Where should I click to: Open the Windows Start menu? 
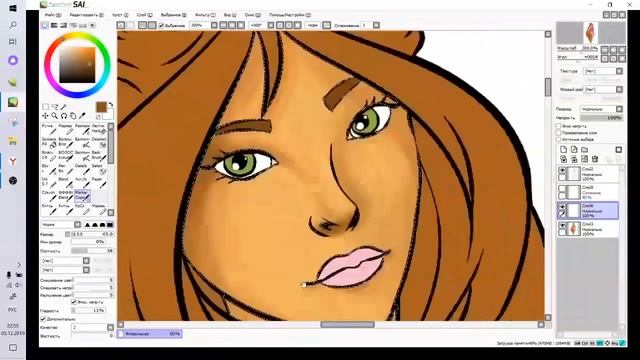pyautogui.click(x=13, y=8)
